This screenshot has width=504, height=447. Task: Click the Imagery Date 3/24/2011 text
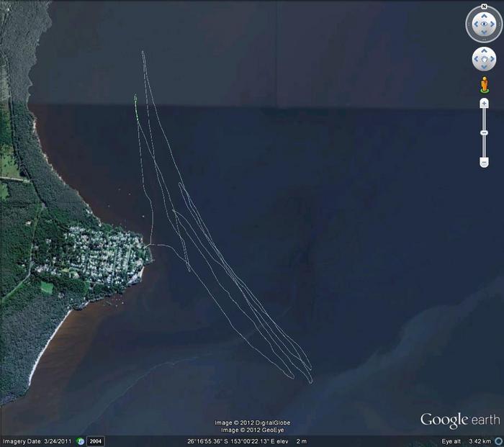(36, 441)
